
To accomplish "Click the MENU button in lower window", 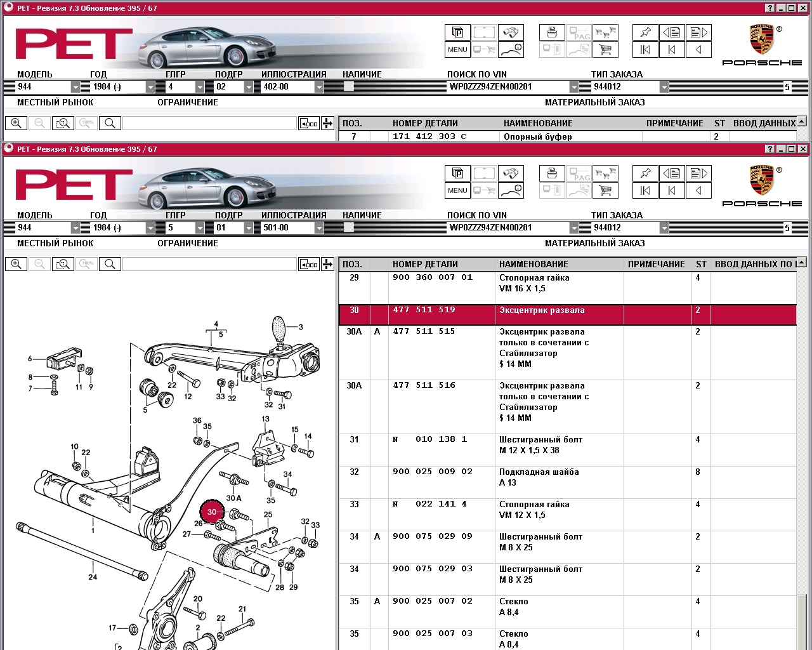I will coord(457,190).
